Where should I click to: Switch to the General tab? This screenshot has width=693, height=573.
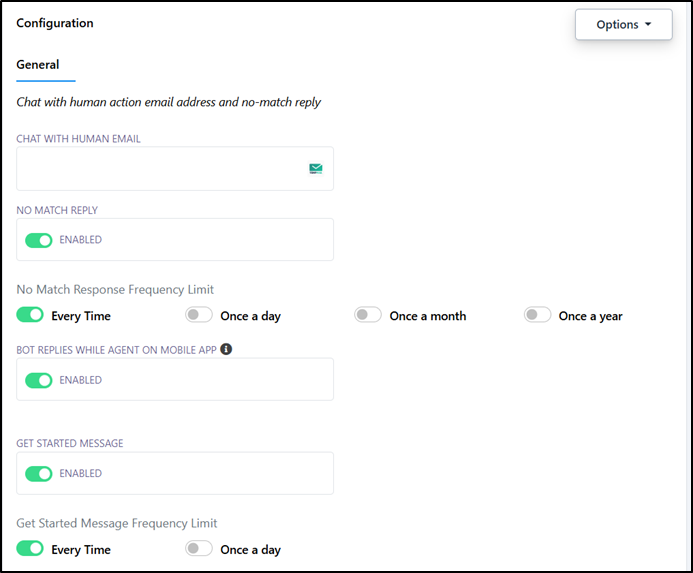tap(38, 65)
